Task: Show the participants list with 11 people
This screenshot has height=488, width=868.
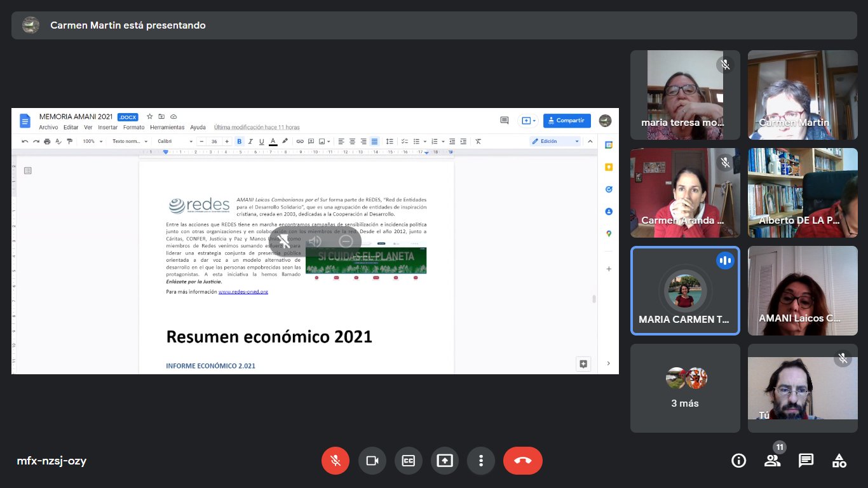Action: 772,461
